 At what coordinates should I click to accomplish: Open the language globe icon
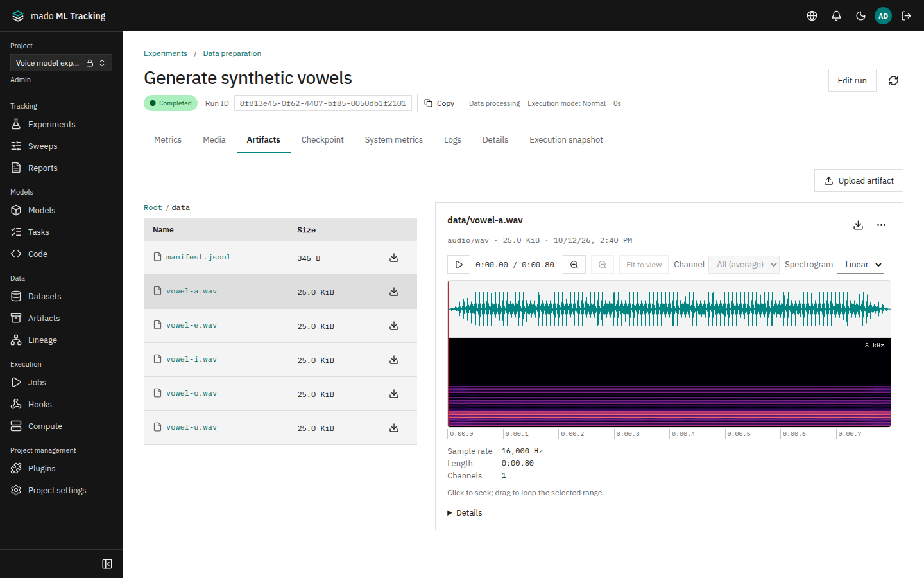[812, 16]
